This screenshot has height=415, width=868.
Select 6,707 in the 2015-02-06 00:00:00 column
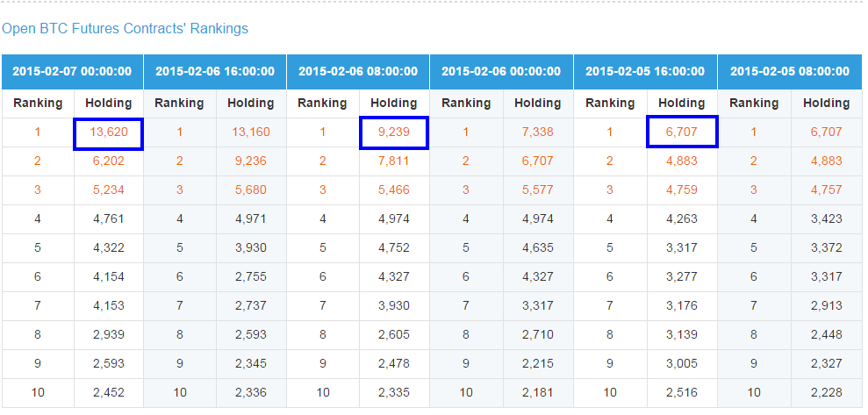(538, 161)
